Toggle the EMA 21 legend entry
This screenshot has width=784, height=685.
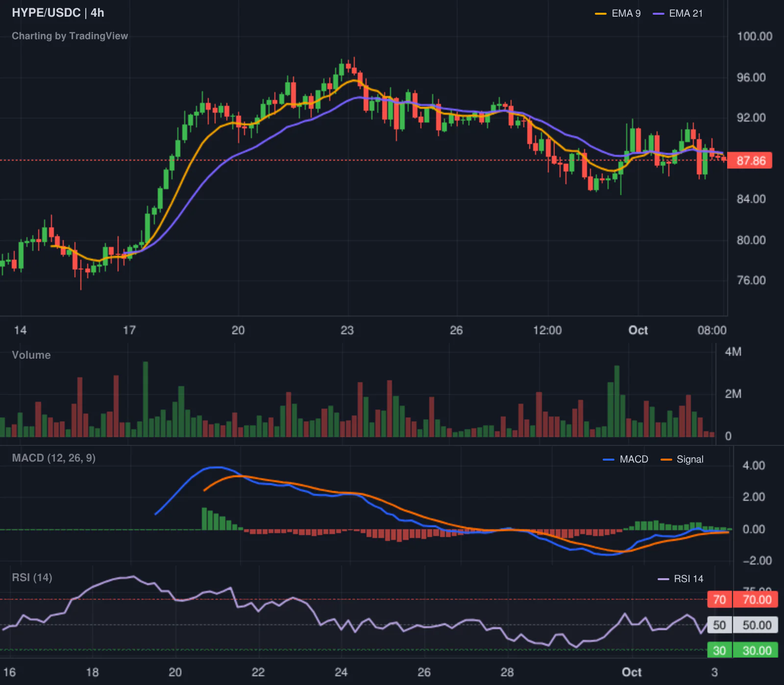tap(678, 14)
